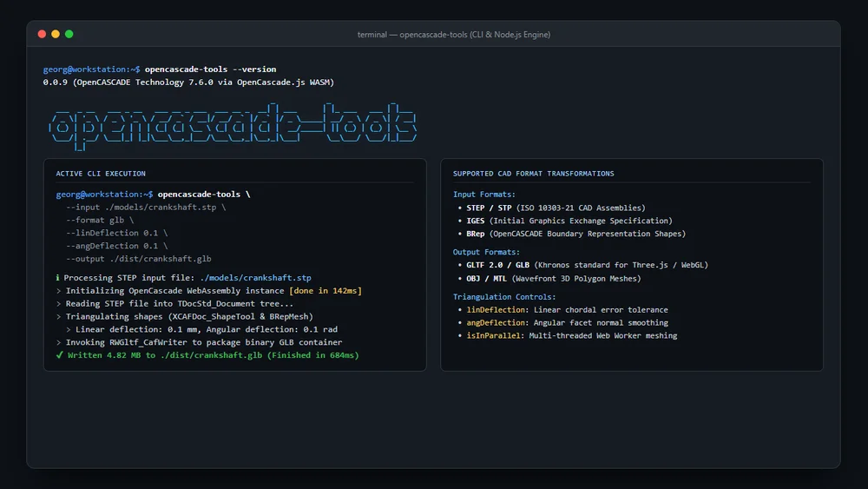Click the 'Reading STEP file into TDocStd_Document tree' line
The image size is (868, 489).
[x=175, y=303]
